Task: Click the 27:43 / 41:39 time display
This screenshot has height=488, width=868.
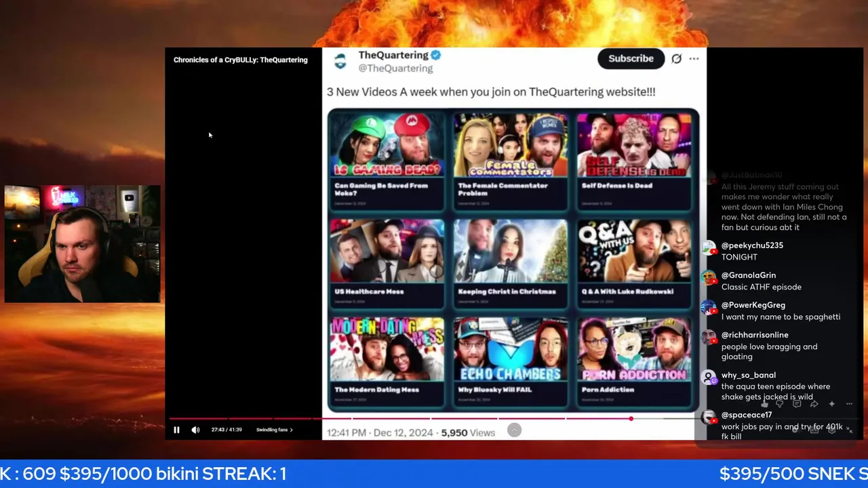Action: pos(226,430)
